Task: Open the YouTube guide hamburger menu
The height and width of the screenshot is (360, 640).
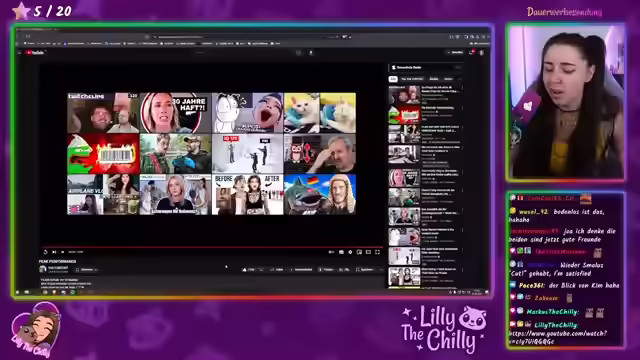Action: tap(19, 53)
